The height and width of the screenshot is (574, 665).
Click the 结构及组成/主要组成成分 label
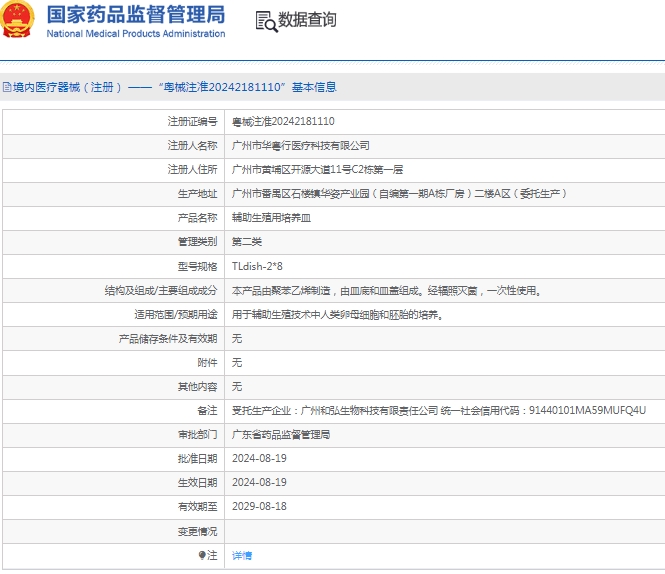click(x=161, y=291)
